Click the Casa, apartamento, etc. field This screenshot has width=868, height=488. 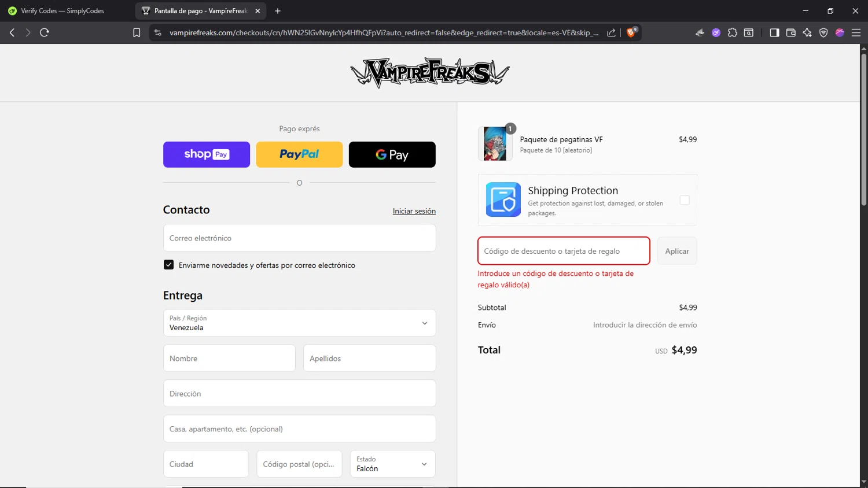299,428
